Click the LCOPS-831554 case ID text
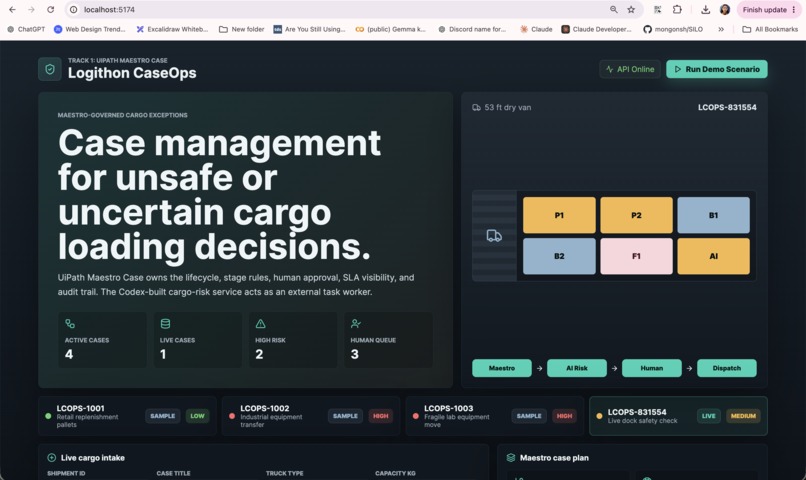 coord(727,107)
